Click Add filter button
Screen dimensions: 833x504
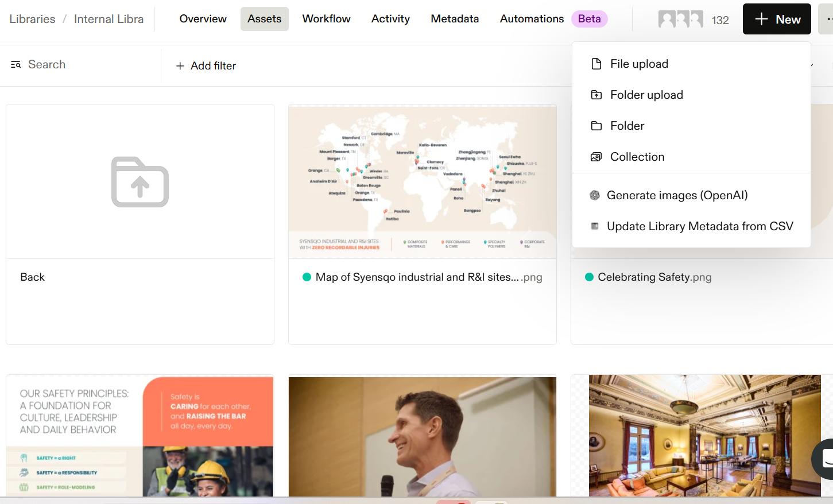(206, 66)
